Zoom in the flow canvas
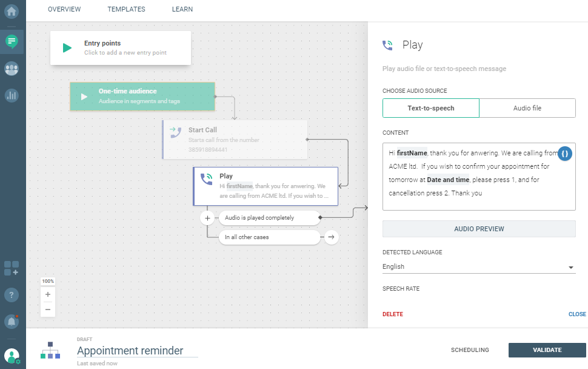The width and height of the screenshot is (588, 369). point(48,294)
